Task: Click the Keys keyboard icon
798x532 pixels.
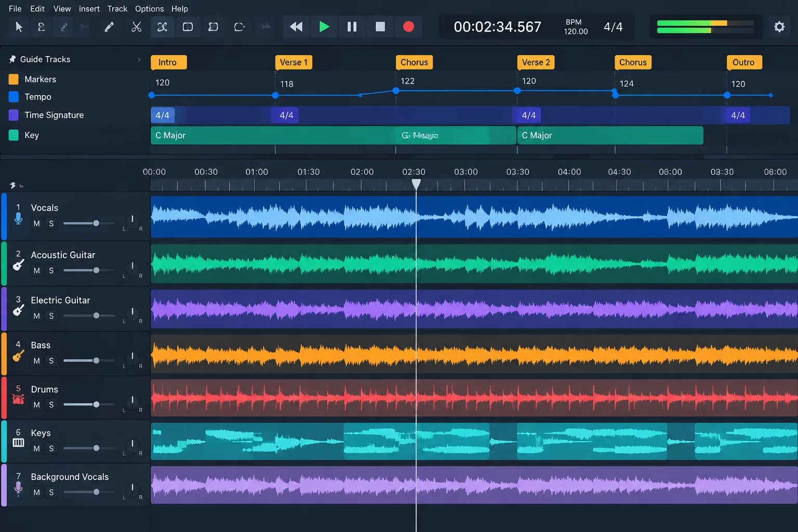Action: click(18, 443)
